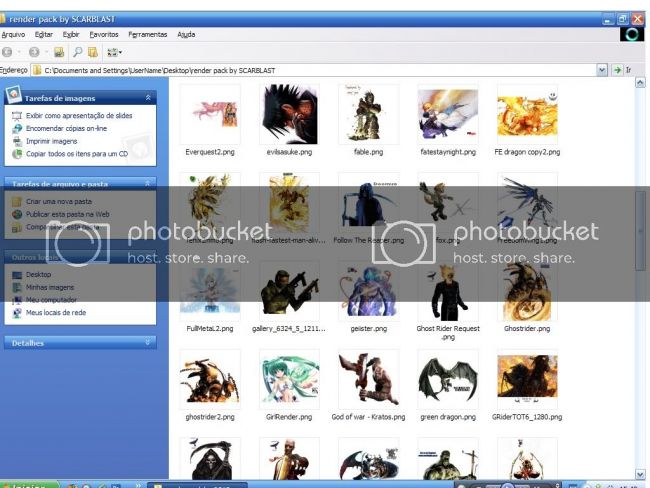Open Meu computador location
The height and width of the screenshot is (488, 650).
(x=51, y=300)
